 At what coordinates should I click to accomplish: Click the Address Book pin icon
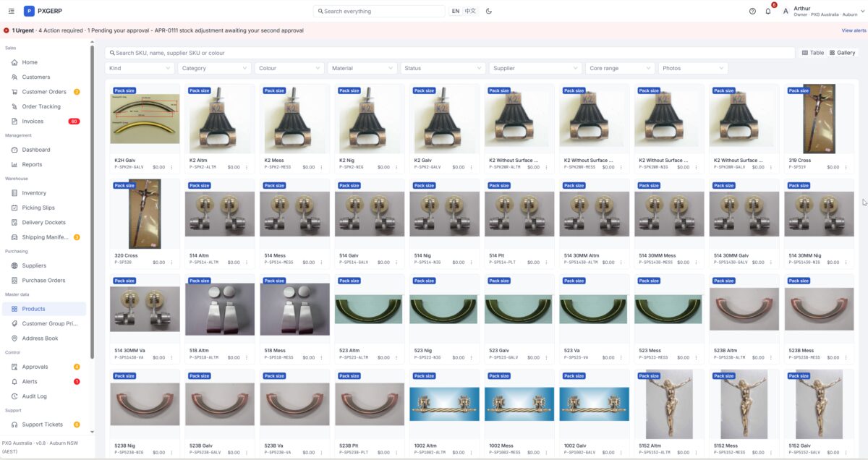pyautogui.click(x=14, y=338)
